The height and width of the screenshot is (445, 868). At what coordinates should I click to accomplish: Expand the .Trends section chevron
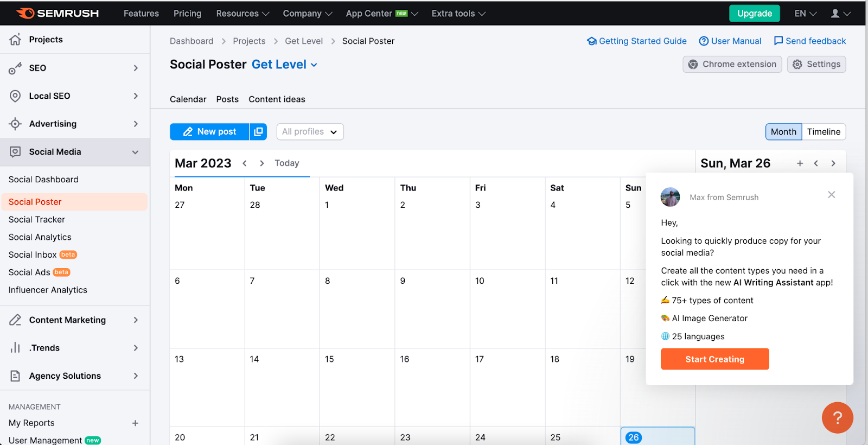pyautogui.click(x=136, y=348)
